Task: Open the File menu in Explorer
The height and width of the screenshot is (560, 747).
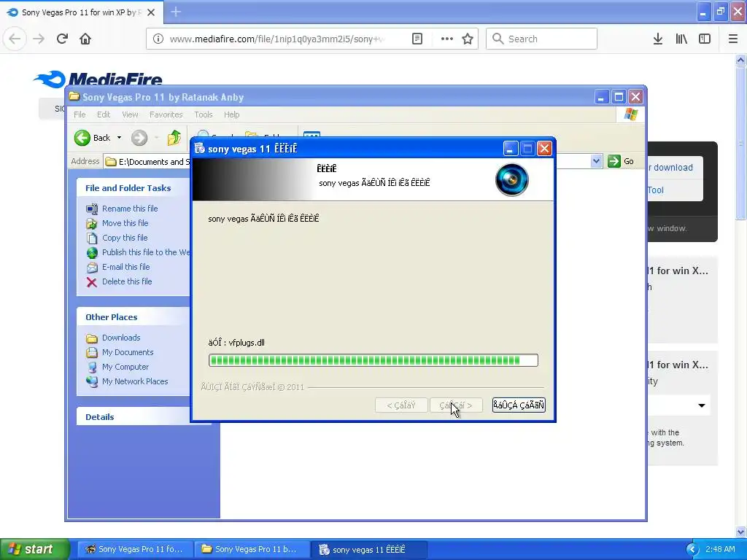Action: click(80, 114)
